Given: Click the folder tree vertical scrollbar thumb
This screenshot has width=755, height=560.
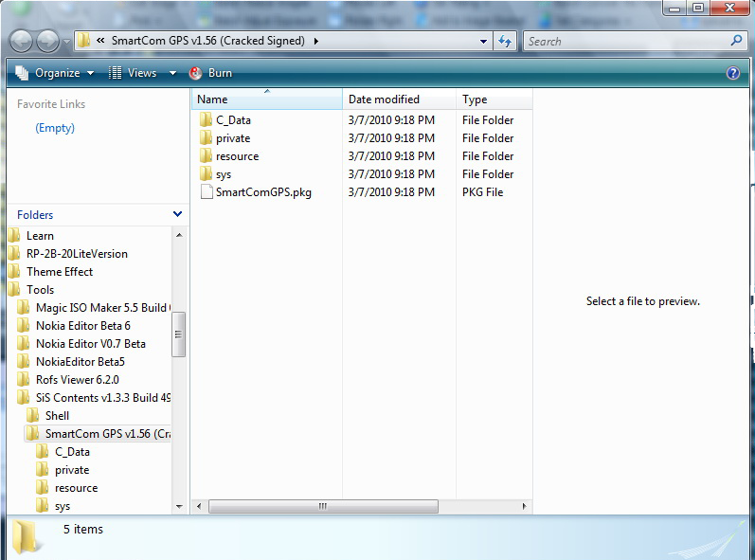Looking at the screenshot, I should point(179,334).
